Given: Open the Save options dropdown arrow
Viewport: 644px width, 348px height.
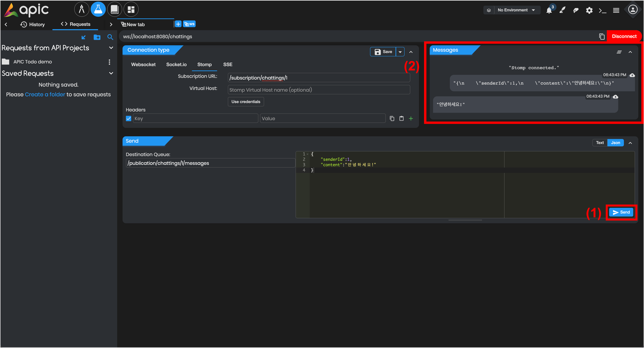Looking at the screenshot, I should 400,52.
